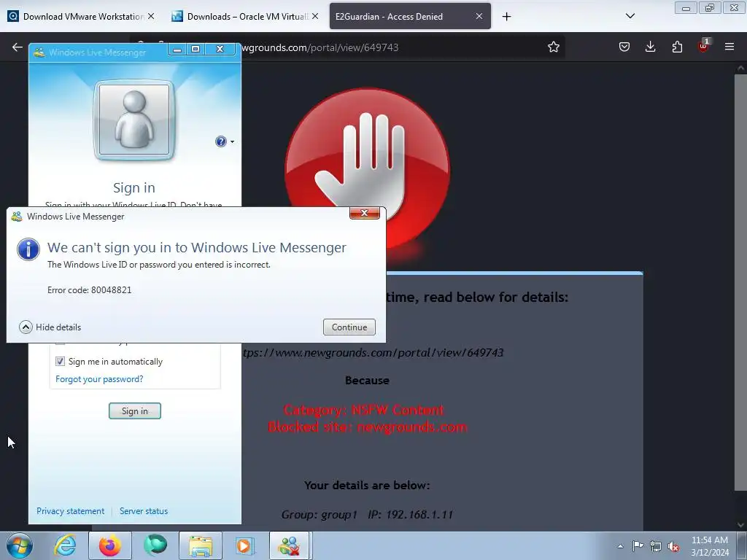Open the network tray icon
Viewport: 747px width, 560px height.
click(x=656, y=546)
